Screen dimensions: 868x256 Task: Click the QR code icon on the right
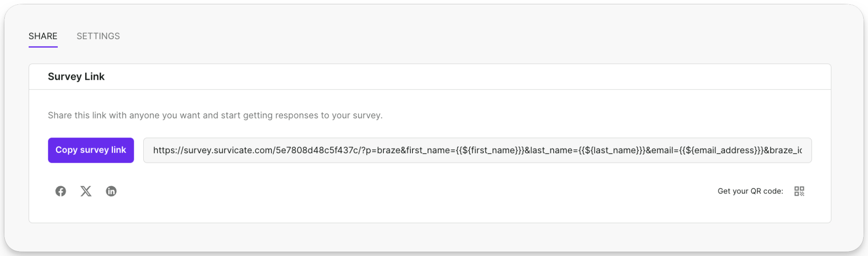(799, 191)
